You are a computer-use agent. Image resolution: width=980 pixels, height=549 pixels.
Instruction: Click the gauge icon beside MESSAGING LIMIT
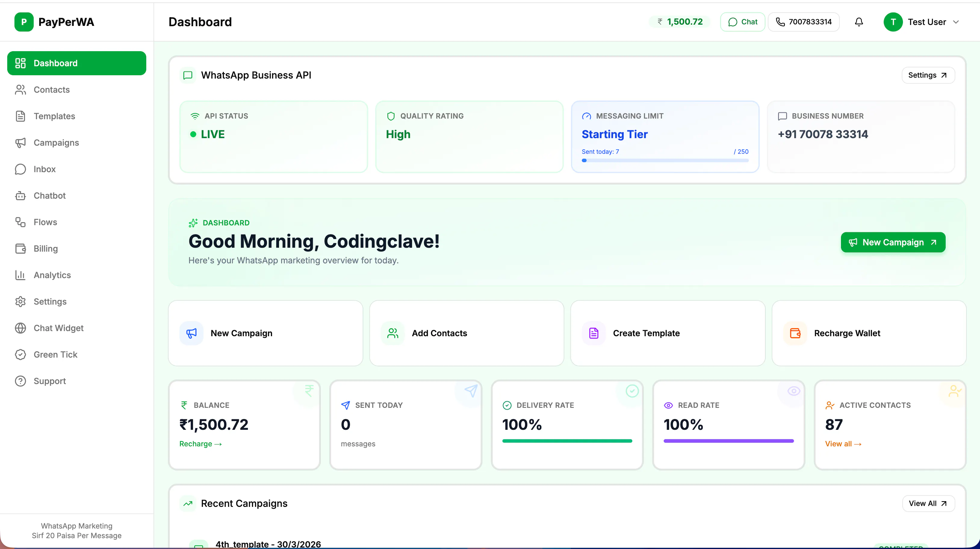tap(586, 116)
